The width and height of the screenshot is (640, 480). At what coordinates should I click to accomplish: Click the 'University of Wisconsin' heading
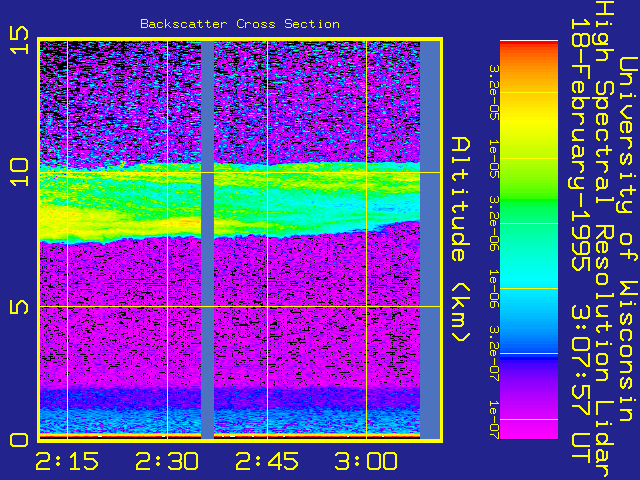point(628,239)
